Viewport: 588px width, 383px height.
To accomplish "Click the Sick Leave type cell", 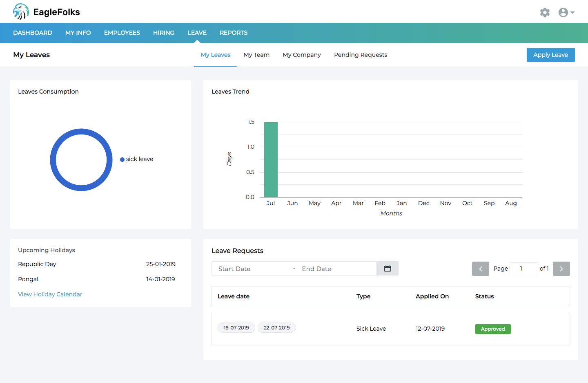I will 371,329.
